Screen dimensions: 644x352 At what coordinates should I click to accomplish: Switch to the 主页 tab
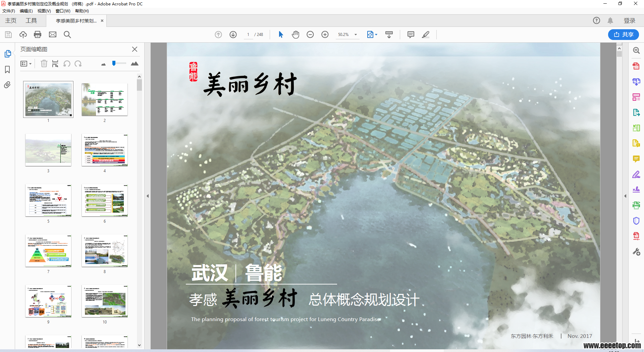click(11, 21)
